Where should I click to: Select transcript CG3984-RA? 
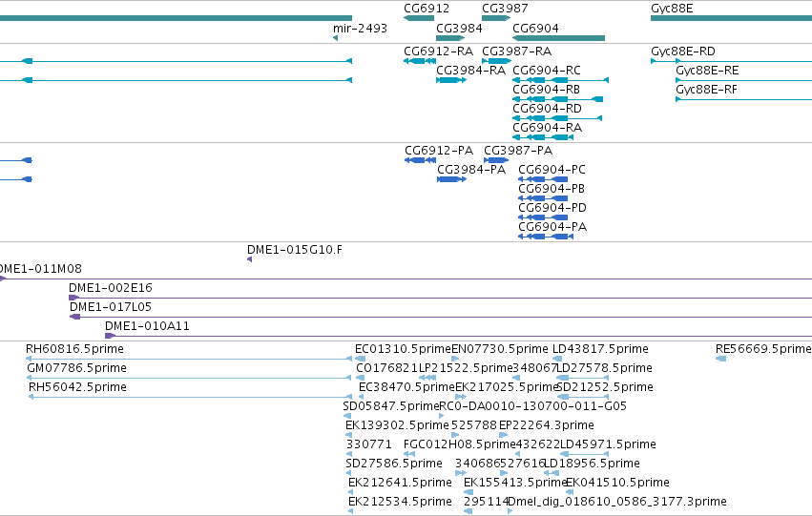(451, 80)
